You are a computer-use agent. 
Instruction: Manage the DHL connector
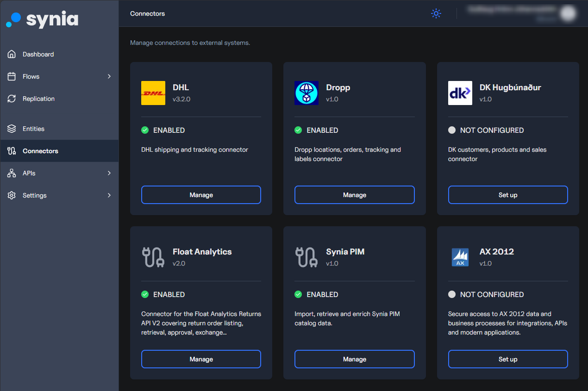click(x=201, y=195)
